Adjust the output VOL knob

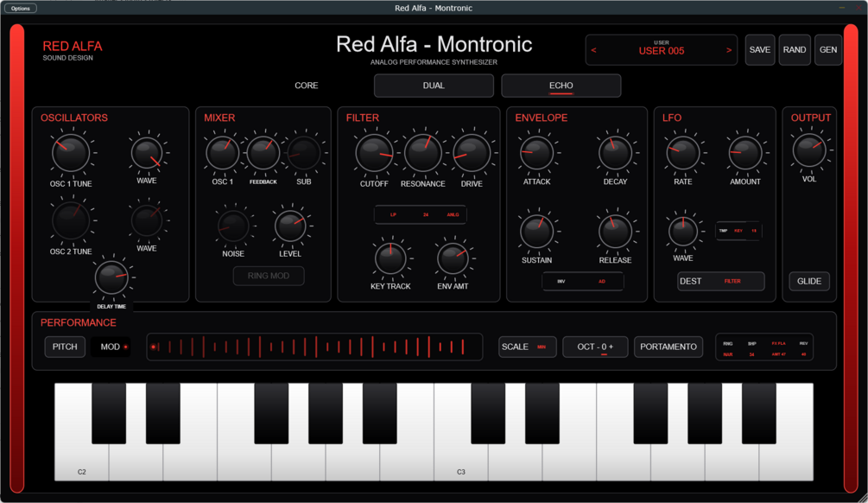(809, 150)
